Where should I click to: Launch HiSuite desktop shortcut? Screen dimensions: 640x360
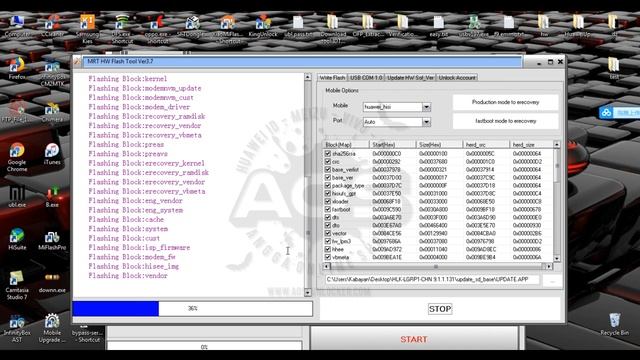pyautogui.click(x=17, y=239)
